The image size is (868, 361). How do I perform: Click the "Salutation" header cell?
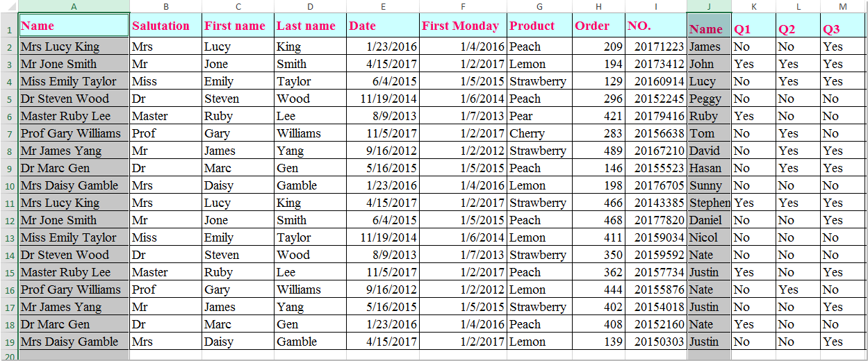(x=165, y=26)
